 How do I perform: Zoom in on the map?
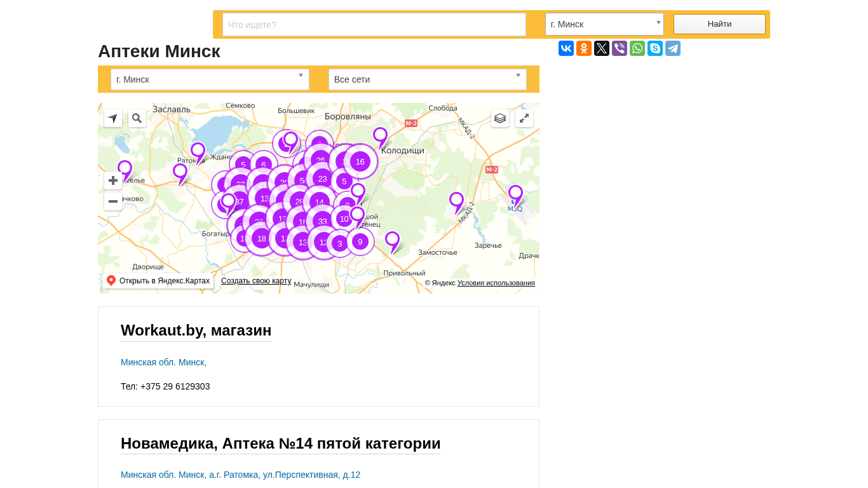113,180
